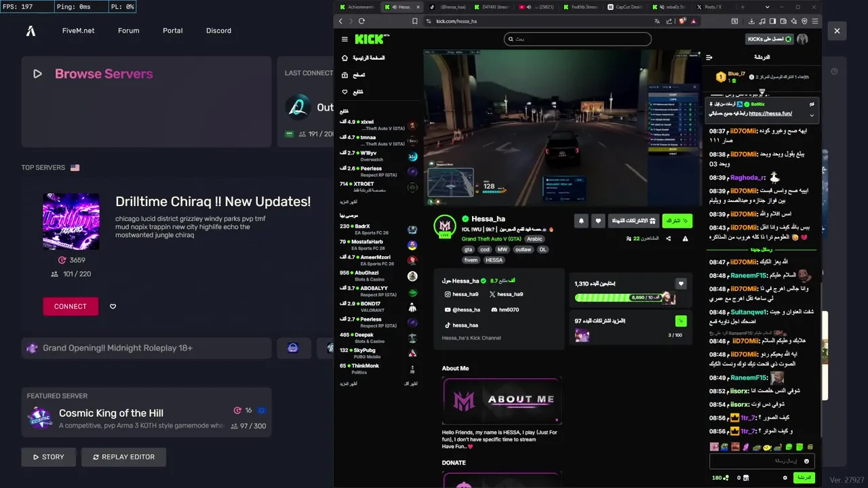Click heart icon on followers goal card

681,283
